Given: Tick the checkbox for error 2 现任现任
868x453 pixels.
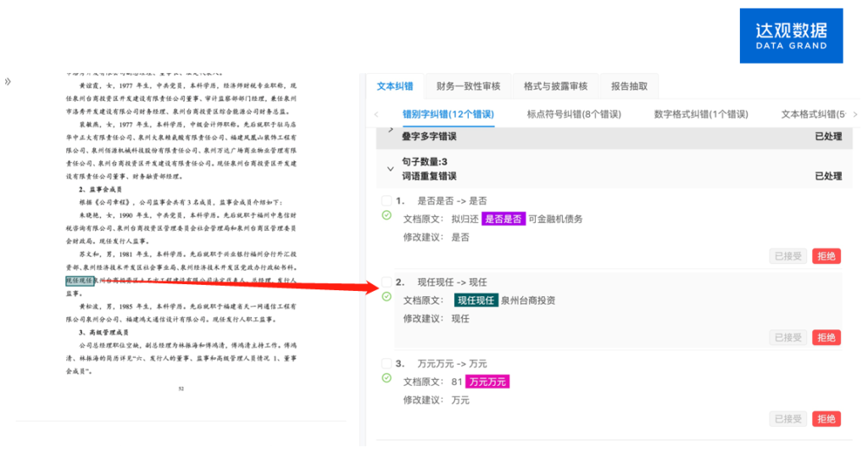Looking at the screenshot, I should click(x=387, y=282).
